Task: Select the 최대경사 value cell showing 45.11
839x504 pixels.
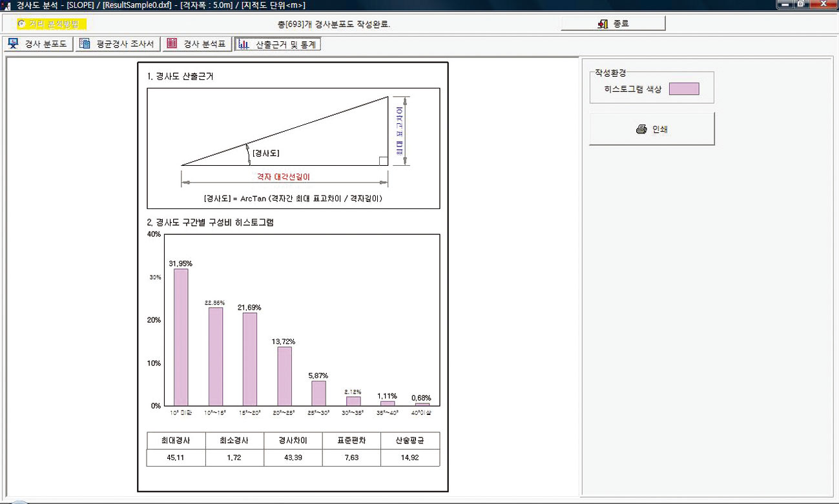Action: (x=176, y=458)
